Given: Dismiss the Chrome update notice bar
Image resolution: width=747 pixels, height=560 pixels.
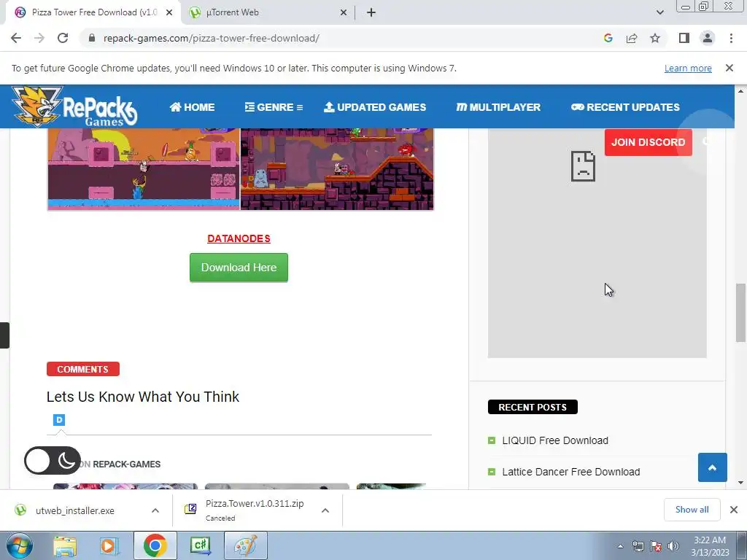Looking at the screenshot, I should point(729,68).
